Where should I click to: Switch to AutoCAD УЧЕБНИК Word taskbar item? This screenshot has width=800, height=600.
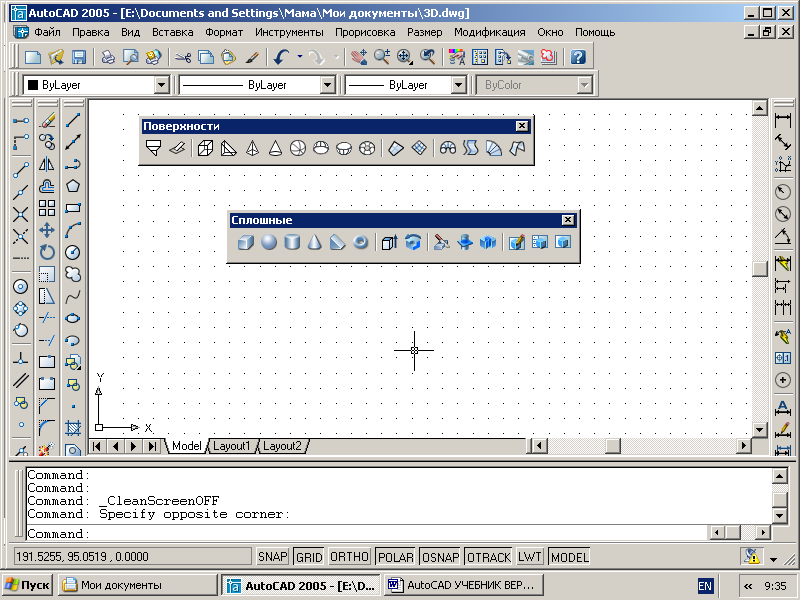[x=463, y=585]
